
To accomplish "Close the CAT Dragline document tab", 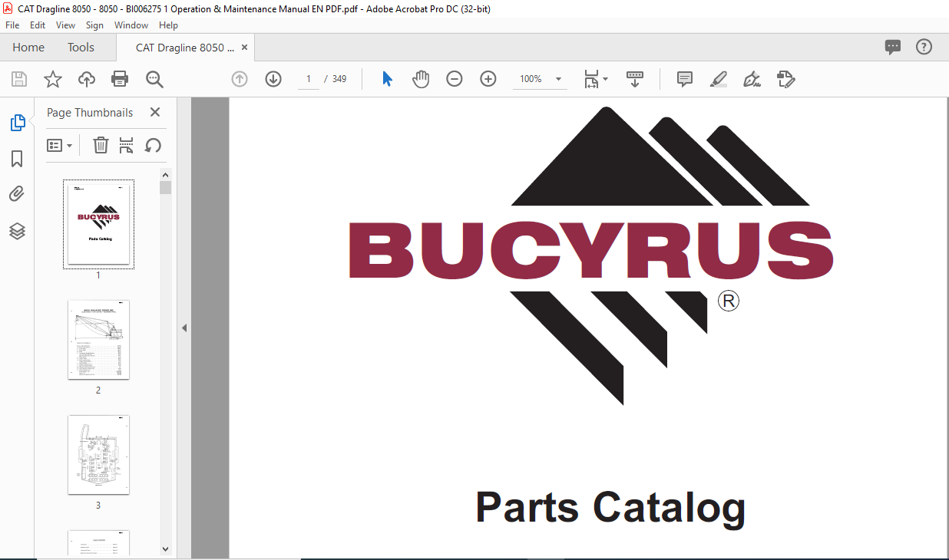I will (245, 48).
